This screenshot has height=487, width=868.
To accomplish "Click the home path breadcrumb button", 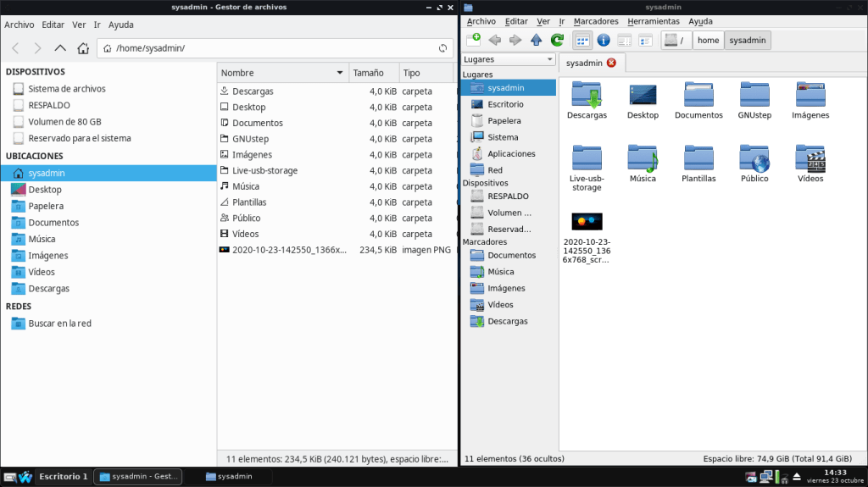I will pyautogui.click(x=708, y=40).
